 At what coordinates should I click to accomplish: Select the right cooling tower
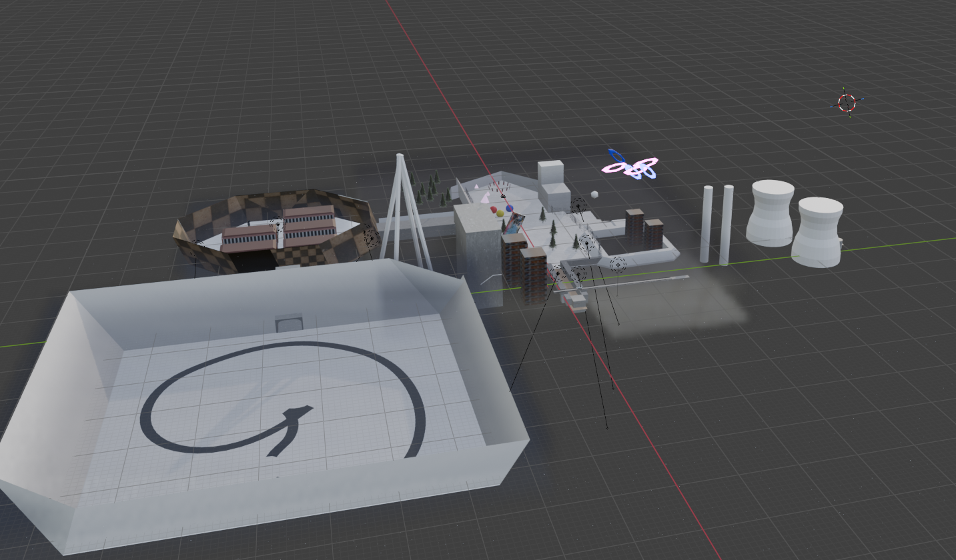point(819,232)
